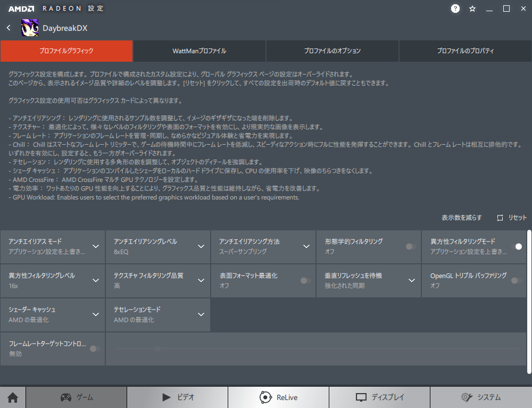
Task: Open the ビデオ video section
Action: pyautogui.click(x=178, y=397)
